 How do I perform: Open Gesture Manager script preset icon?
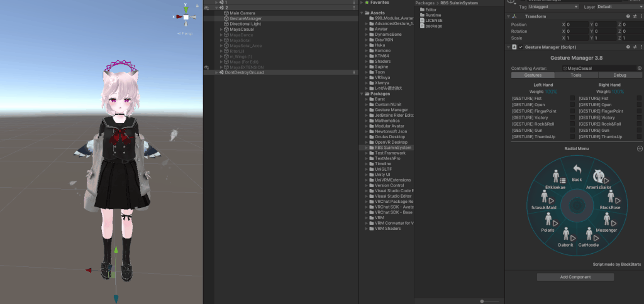click(x=635, y=47)
